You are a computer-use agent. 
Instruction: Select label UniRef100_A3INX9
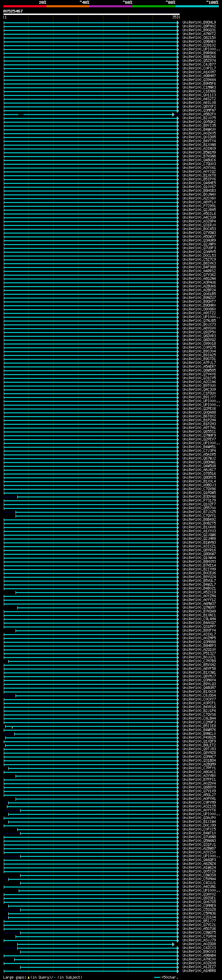(x=199, y=148)
